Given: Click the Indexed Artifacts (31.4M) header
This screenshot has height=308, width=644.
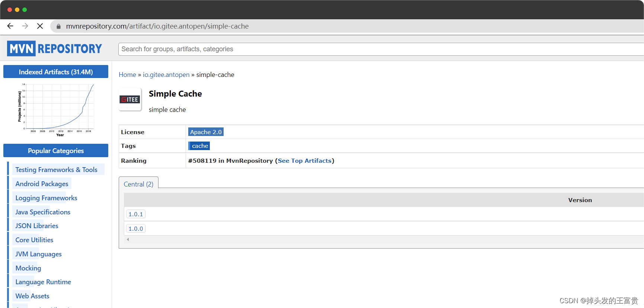Looking at the screenshot, I should [x=56, y=72].
